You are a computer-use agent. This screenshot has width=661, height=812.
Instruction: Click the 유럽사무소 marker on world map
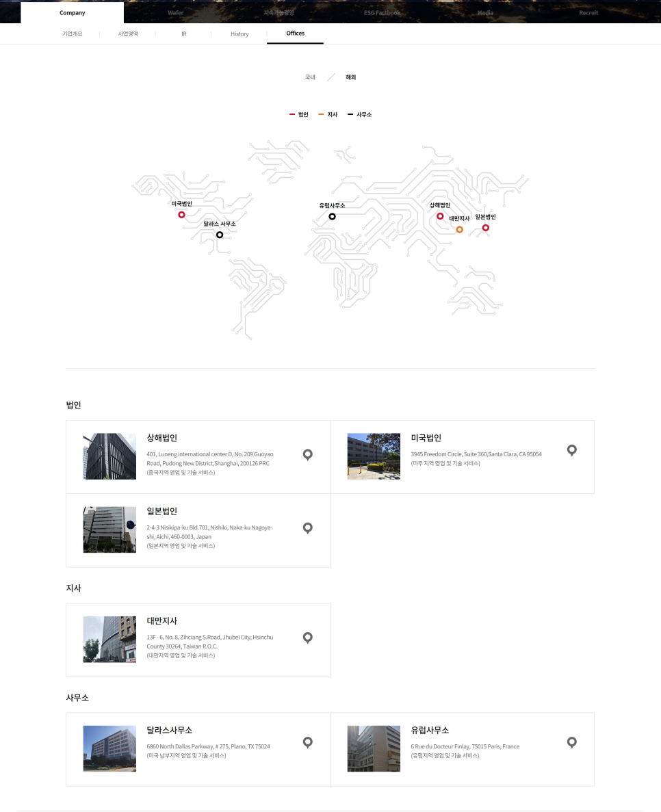point(332,216)
